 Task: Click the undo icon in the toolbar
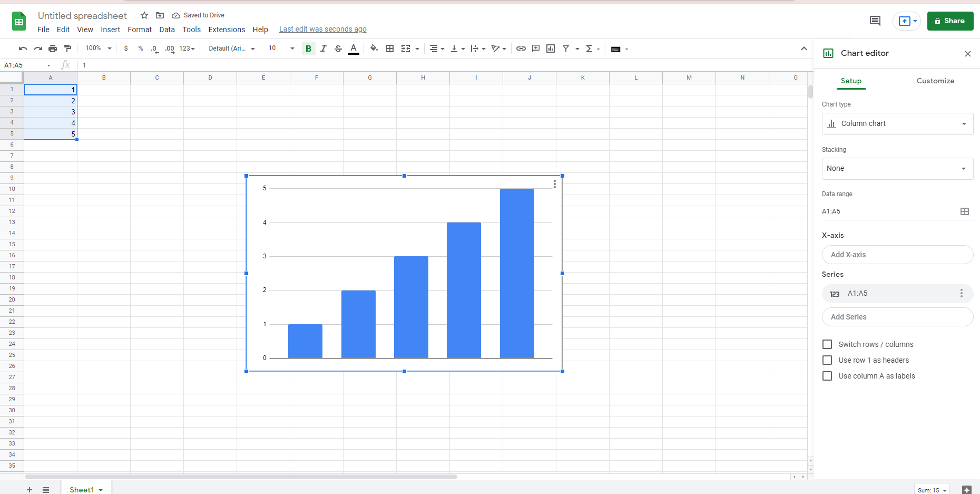pyautogui.click(x=23, y=49)
